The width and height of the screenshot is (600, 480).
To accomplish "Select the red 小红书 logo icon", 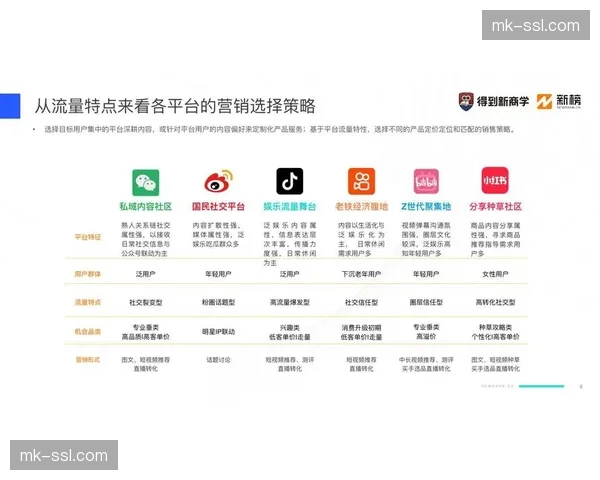I will pos(495,180).
